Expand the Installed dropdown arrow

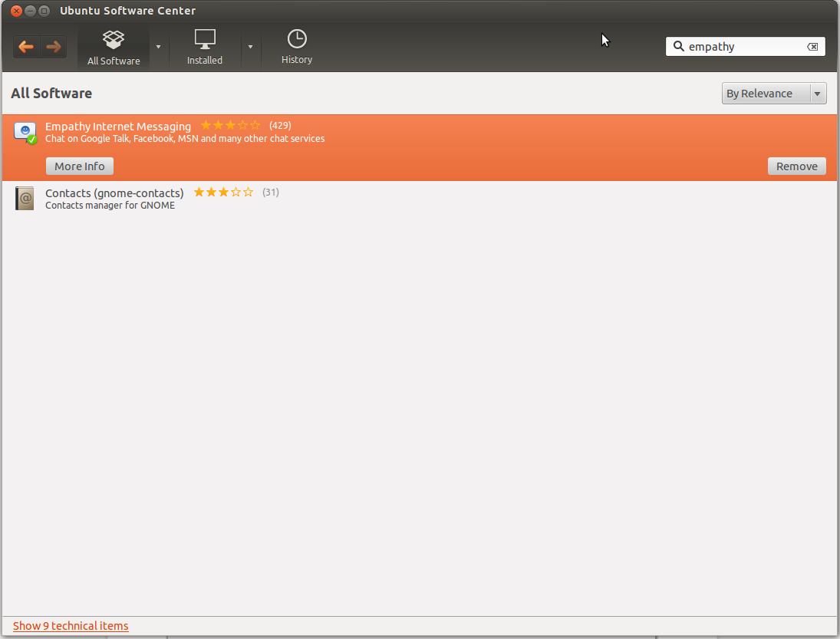(x=250, y=47)
